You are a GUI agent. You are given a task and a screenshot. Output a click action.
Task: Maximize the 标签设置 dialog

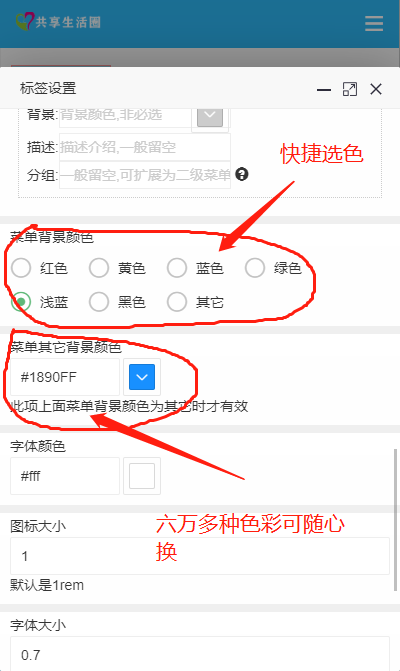(x=350, y=89)
